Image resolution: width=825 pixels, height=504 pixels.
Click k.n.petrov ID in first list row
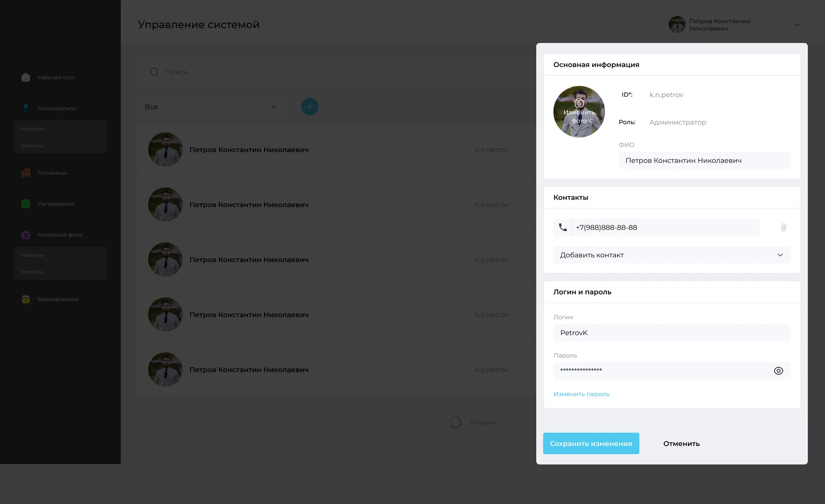point(492,150)
